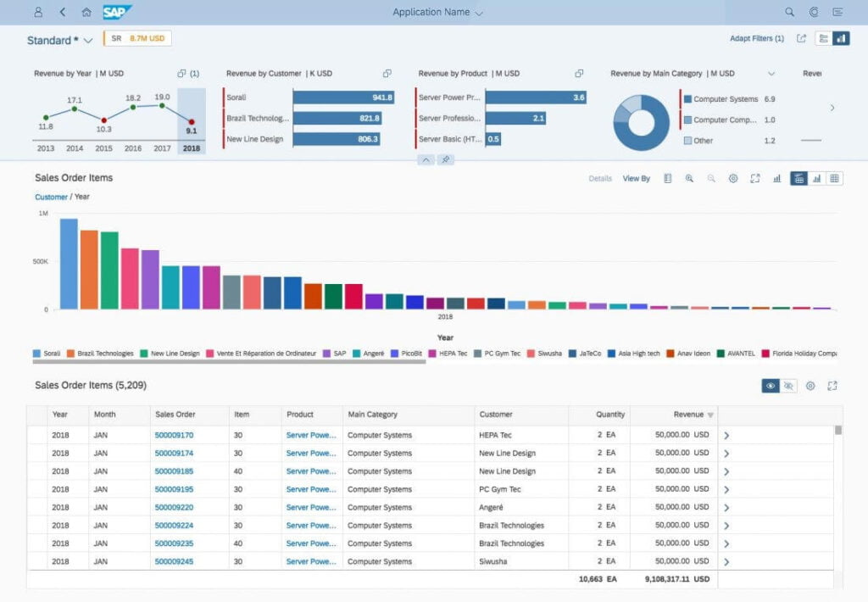Collapse the KPI header area with the chevron
Screen dimensions: 868x602
tap(426, 159)
